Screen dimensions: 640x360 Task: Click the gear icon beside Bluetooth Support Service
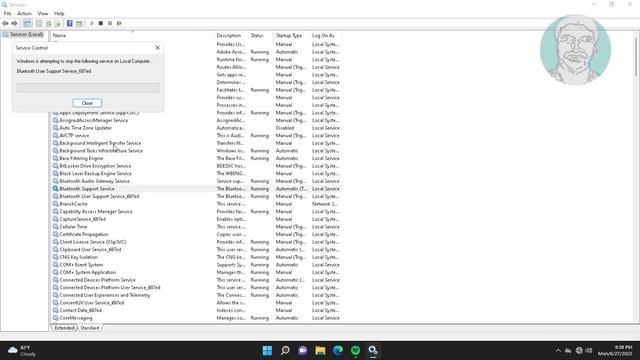pyautogui.click(x=56, y=189)
